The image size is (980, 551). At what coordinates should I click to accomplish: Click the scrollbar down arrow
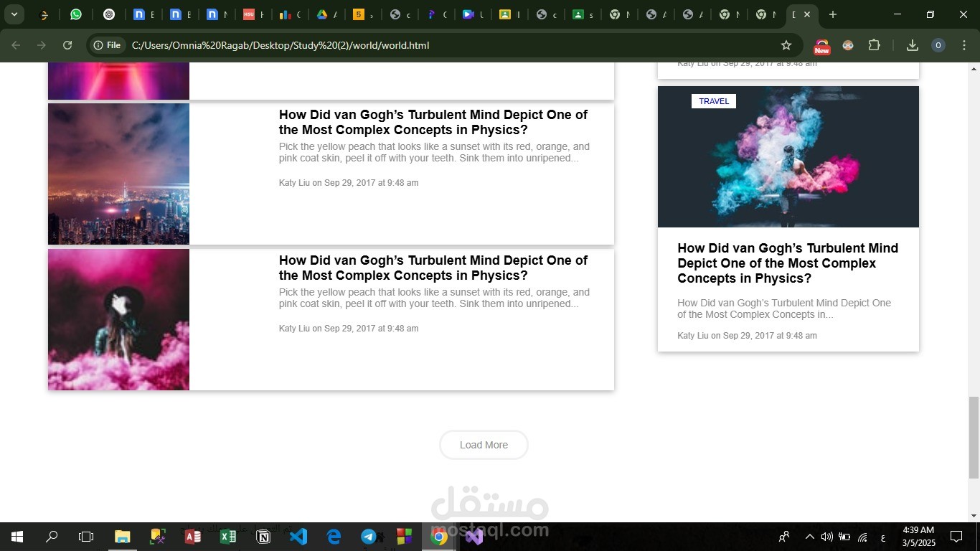pyautogui.click(x=974, y=516)
